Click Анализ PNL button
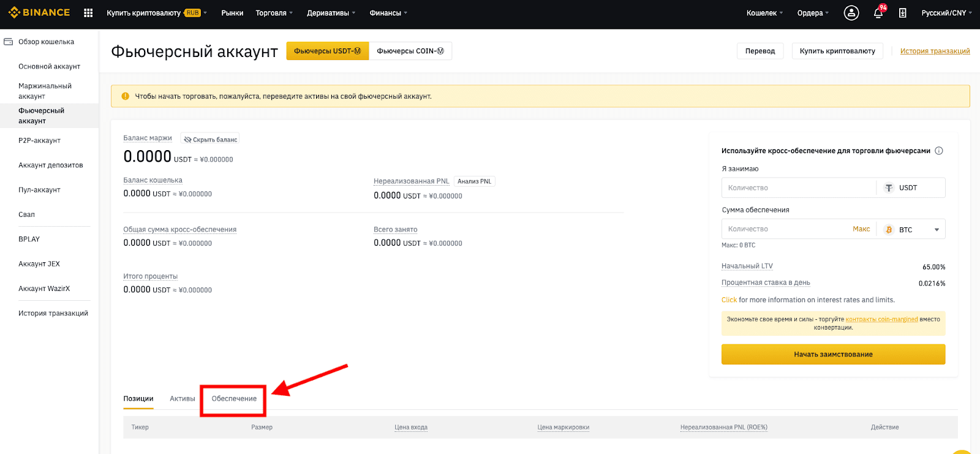Viewport: 980px width, 454px height. 475,181
